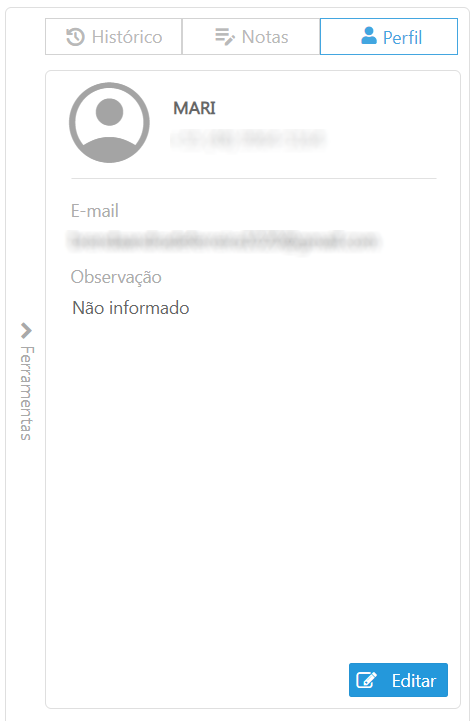Click the gray profile avatar picture
Viewport: 476px width, 721px height.
[x=109, y=123]
